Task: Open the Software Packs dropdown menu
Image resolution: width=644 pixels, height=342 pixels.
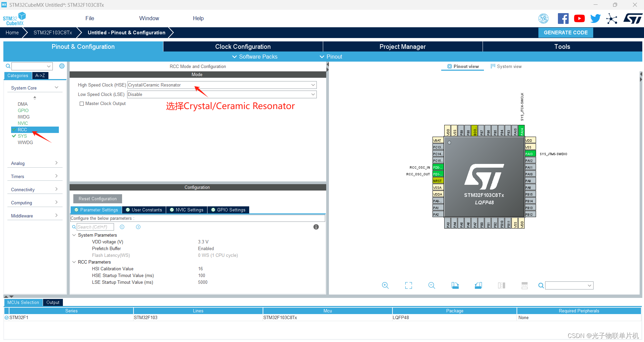Action: (x=255, y=57)
